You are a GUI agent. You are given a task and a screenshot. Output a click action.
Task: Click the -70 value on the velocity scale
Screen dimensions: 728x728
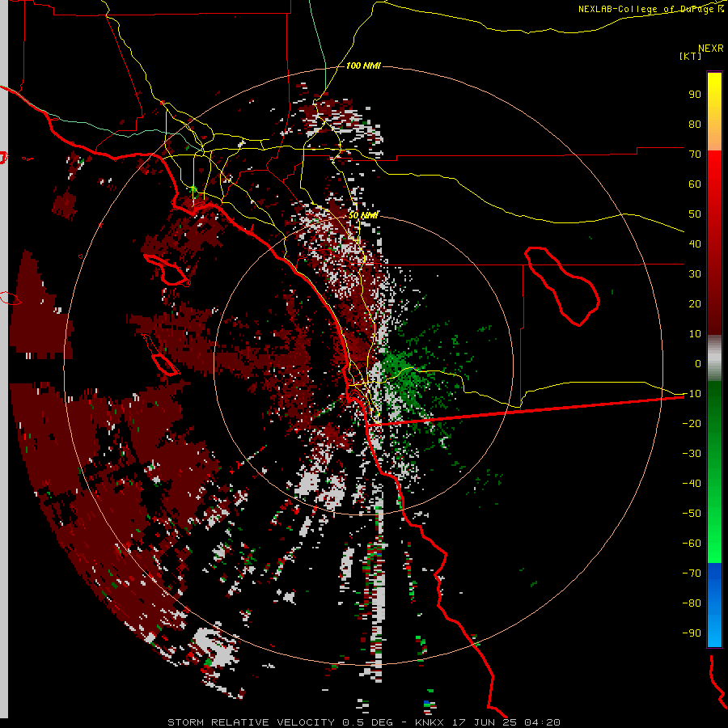coord(692,574)
